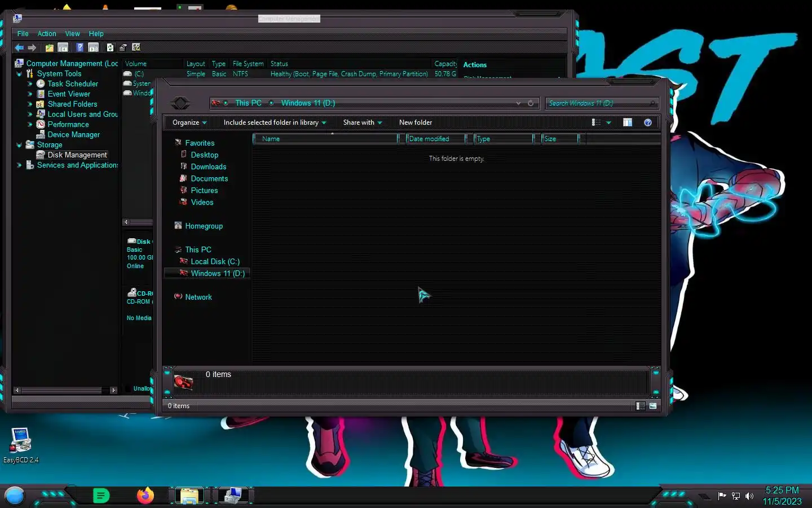812x508 pixels.
Task: Toggle the preview pane icon
Action: click(628, 122)
